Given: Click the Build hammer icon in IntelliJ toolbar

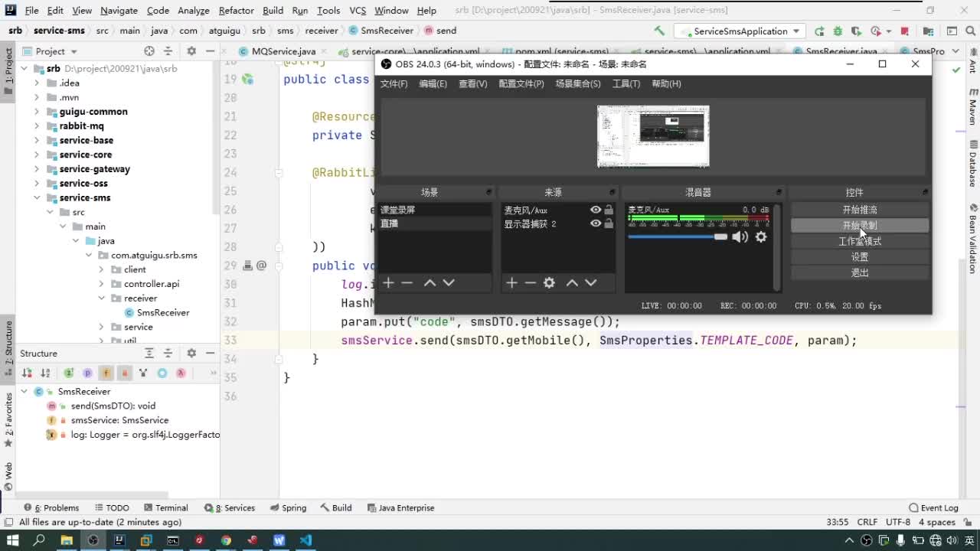Looking at the screenshot, I should coord(659,31).
